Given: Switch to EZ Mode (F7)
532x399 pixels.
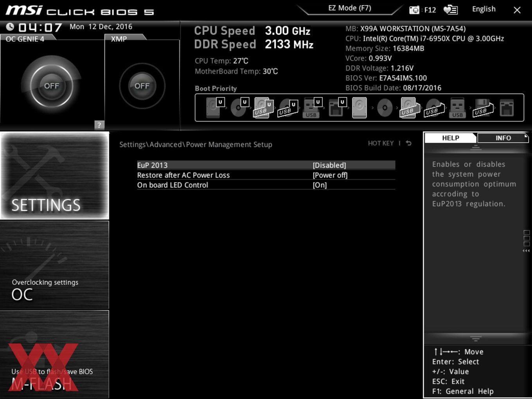Looking at the screenshot, I should pos(350,8).
